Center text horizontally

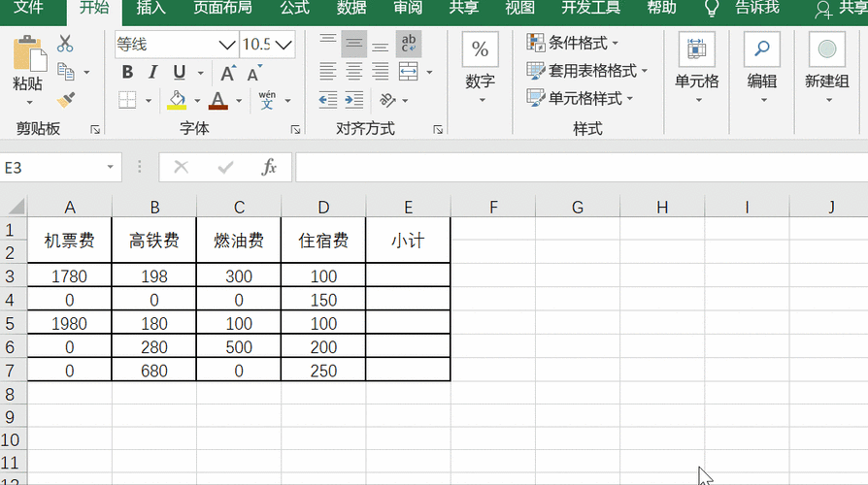(353, 72)
